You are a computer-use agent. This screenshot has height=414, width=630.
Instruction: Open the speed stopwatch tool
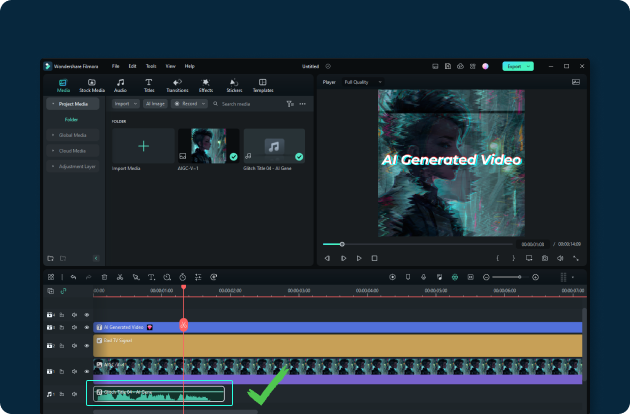[x=182, y=277]
